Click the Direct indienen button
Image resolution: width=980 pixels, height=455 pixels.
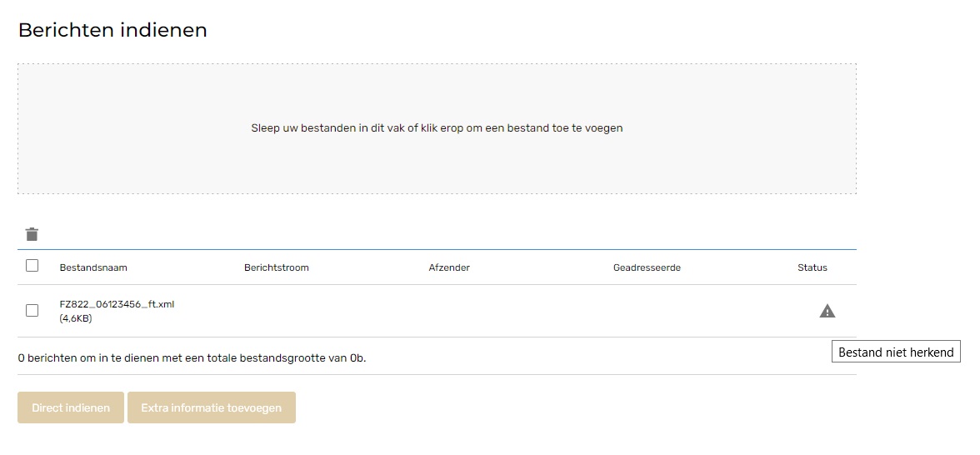click(71, 407)
